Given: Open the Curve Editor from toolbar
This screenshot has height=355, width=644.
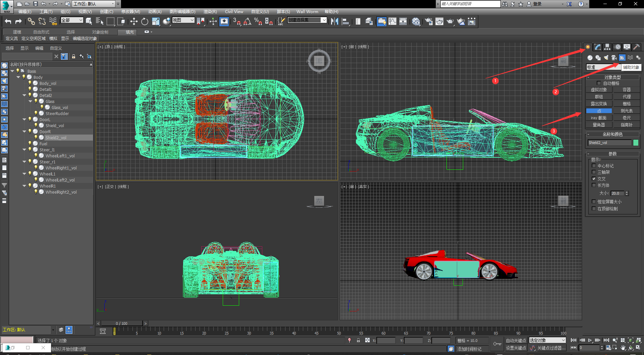Looking at the screenshot, I should [392, 21].
